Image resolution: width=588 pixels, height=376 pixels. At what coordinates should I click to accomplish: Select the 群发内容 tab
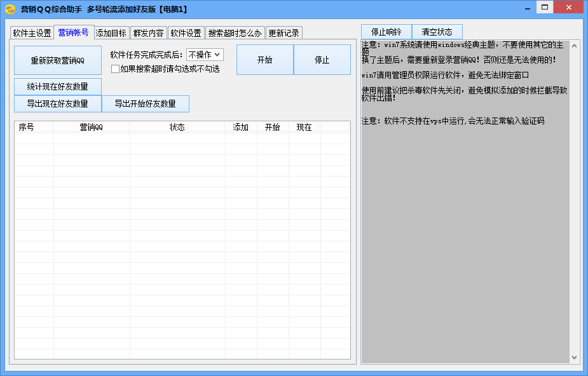point(148,33)
